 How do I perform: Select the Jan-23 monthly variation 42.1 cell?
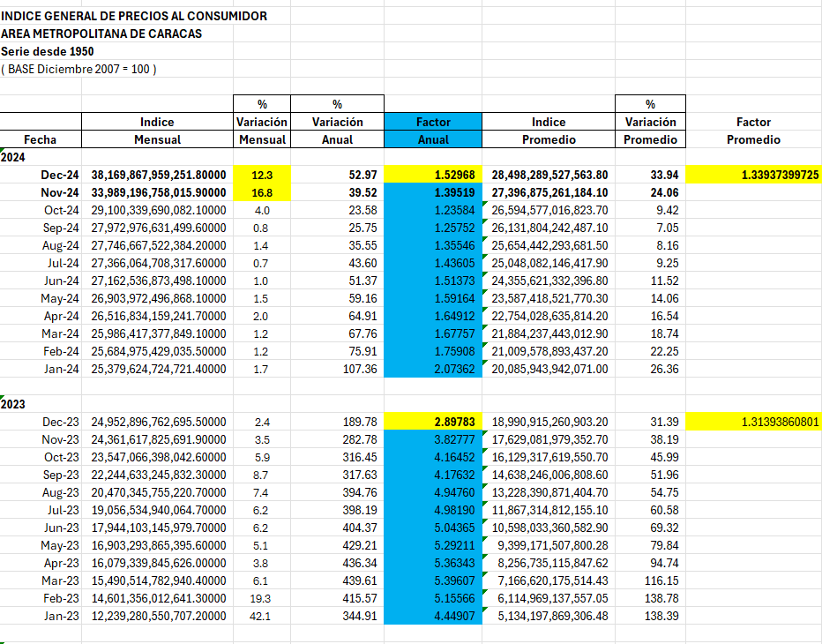pos(262,616)
